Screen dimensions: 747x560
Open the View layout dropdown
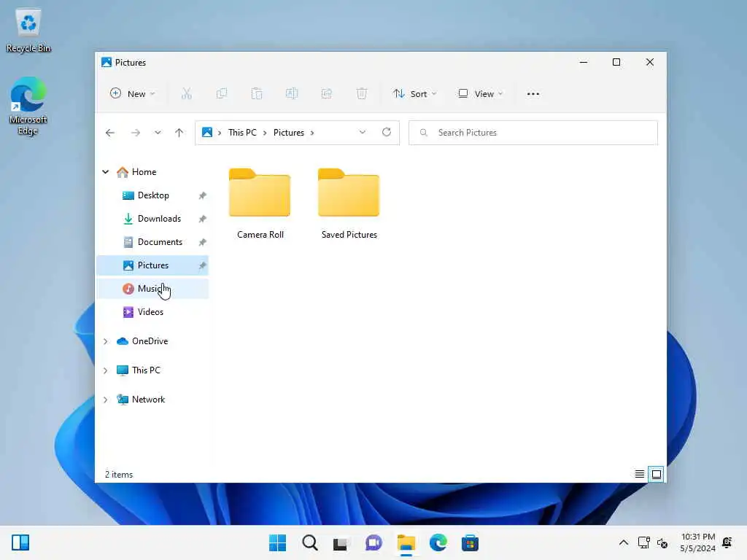(480, 94)
